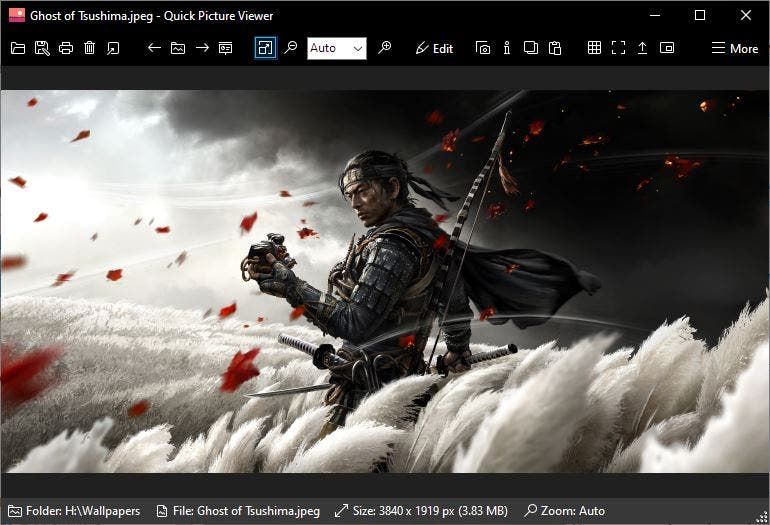
Task: Start the slideshow icon
Action: click(x=225, y=48)
